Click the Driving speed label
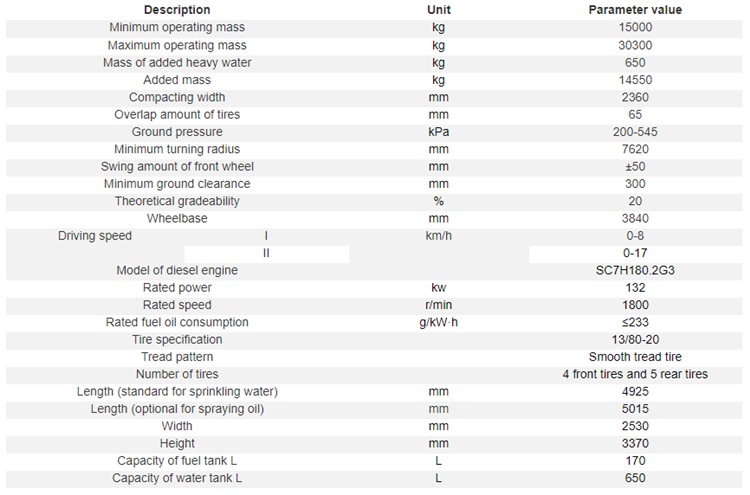Viewport: 750px width, 495px height. (x=95, y=236)
